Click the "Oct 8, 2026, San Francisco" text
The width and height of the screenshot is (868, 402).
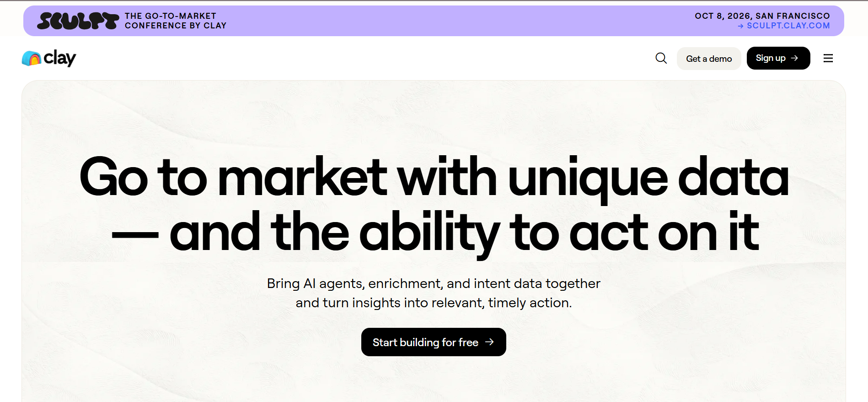(x=762, y=16)
